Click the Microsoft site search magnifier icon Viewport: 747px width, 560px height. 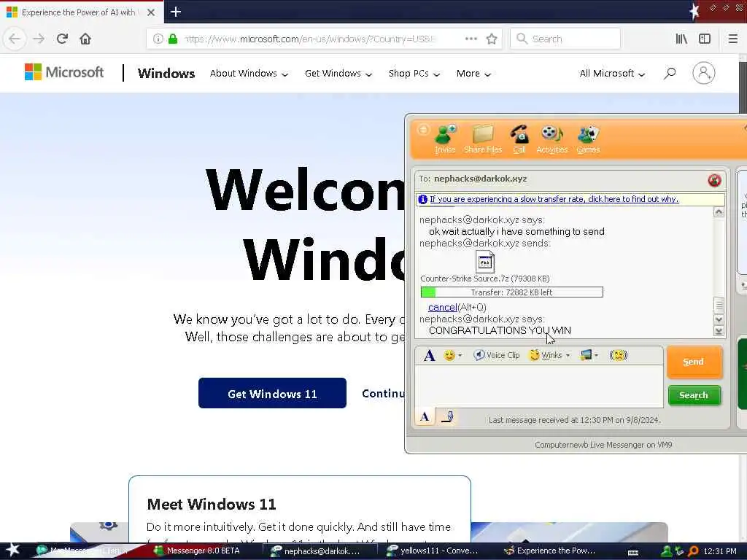pyautogui.click(x=670, y=74)
